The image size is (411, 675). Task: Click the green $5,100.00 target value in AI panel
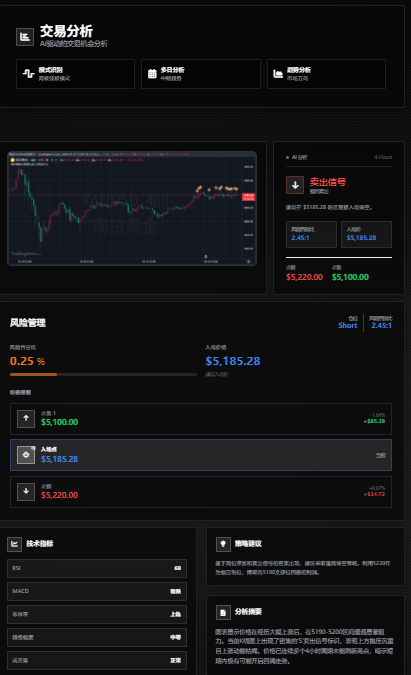click(x=350, y=277)
